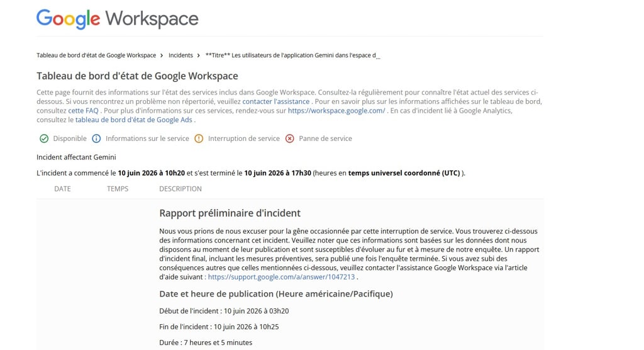Open the cette FAQ link
This screenshot has height=350, width=644.
(83, 111)
